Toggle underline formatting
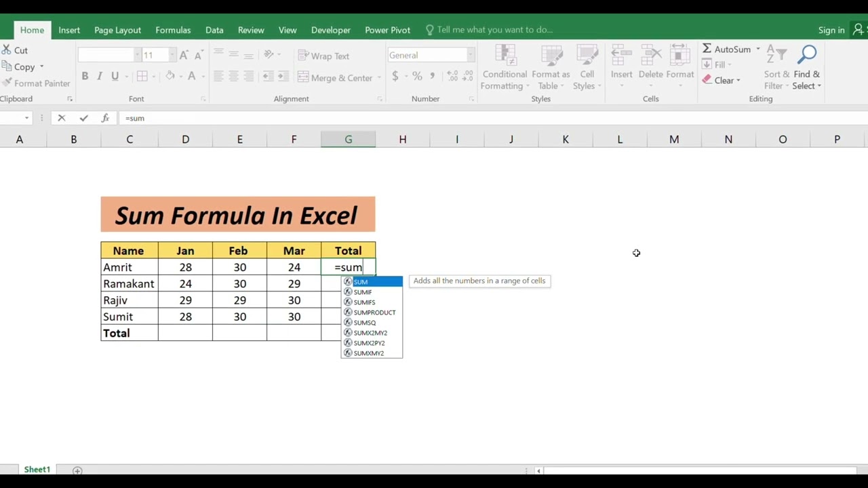 [x=115, y=77]
